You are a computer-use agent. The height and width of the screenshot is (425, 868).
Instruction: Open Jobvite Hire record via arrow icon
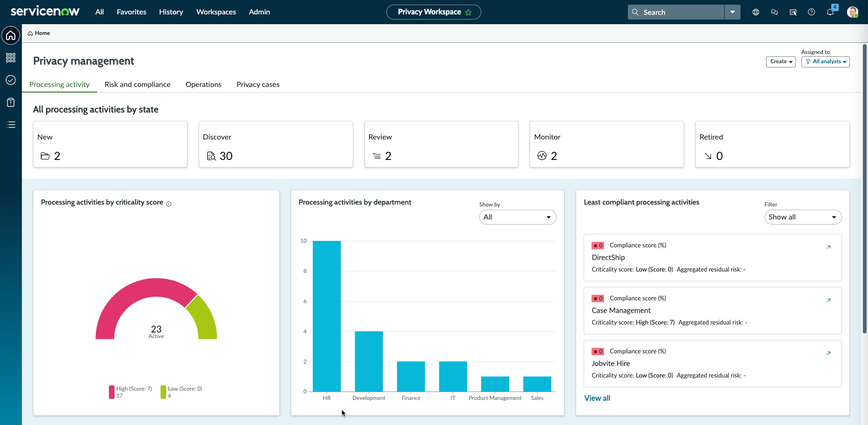[x=828, y=353]
